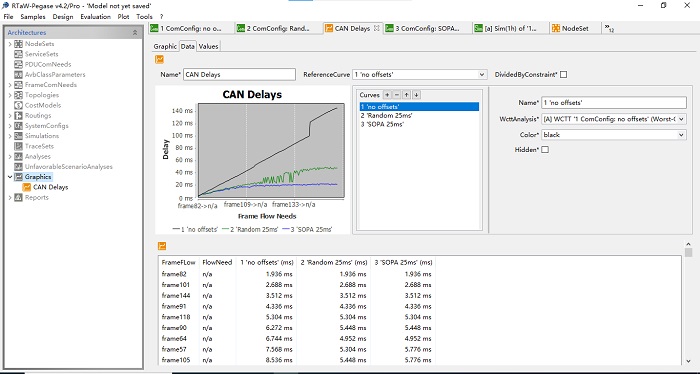Screen dimensions: 700x374
Task: Add a new curve with plus button
Action: coord(387,95)
